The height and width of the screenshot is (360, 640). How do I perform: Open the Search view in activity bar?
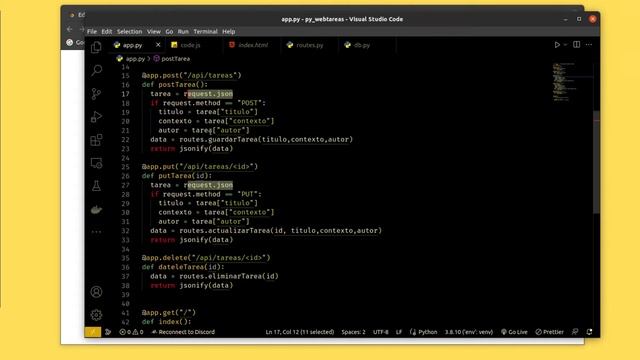coord(96,71)
